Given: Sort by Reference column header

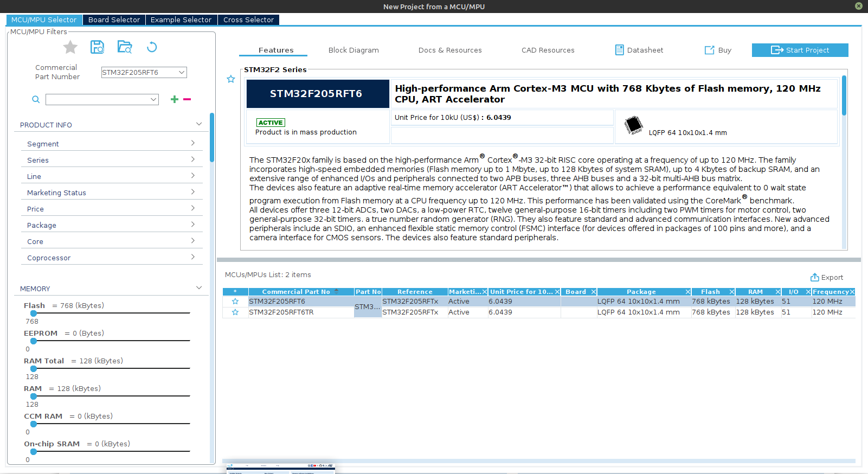Looking at the screenshot, I should tap(415, 292).
